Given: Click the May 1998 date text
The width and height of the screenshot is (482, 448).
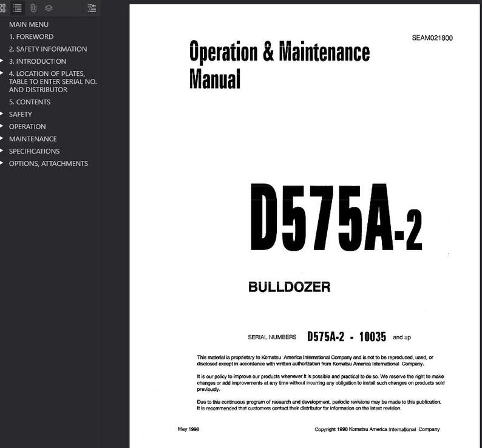Looking at the screenshot, I should pos(188,429).
